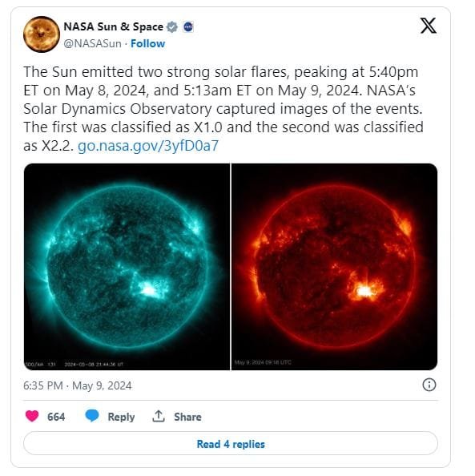
Task: Open the X logo icon
Action: [x=428, y=26]
